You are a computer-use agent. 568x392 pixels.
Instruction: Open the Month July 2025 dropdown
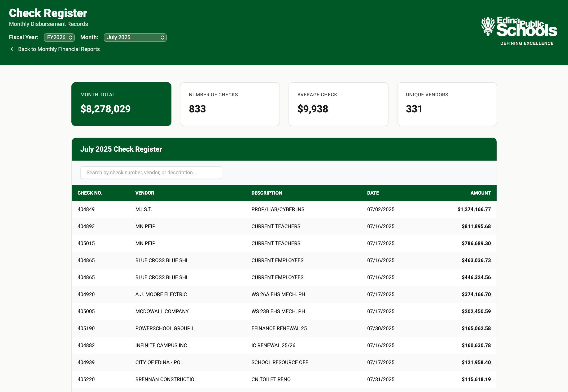(135, 37)
